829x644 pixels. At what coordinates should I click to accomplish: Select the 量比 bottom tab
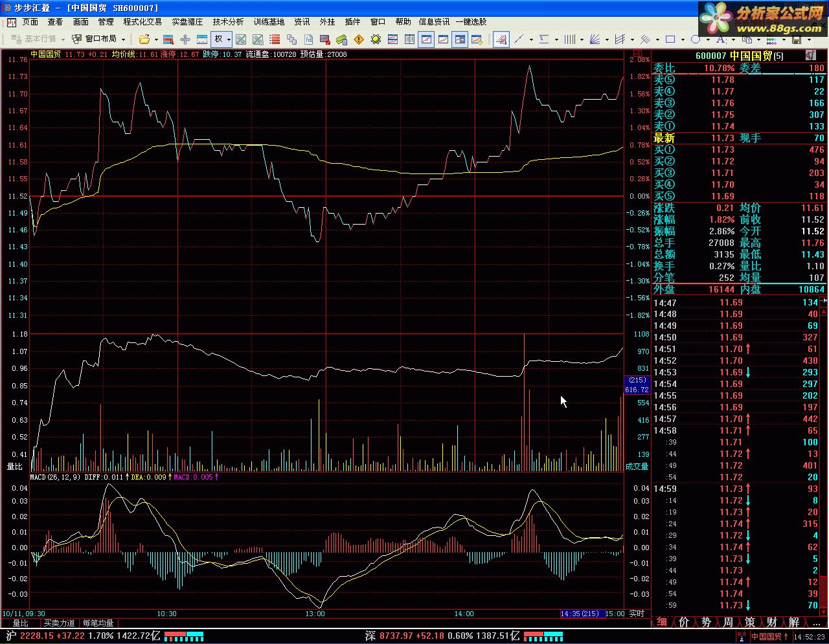point(20,623)
